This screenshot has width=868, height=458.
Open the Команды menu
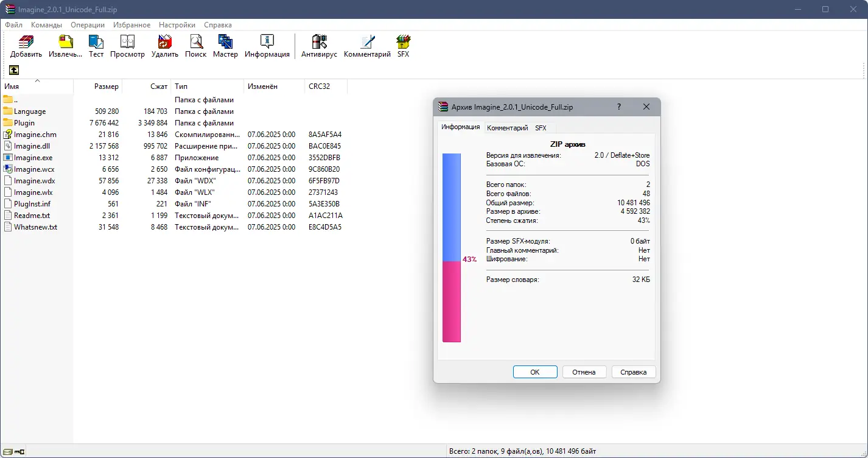tap(46, 25)
